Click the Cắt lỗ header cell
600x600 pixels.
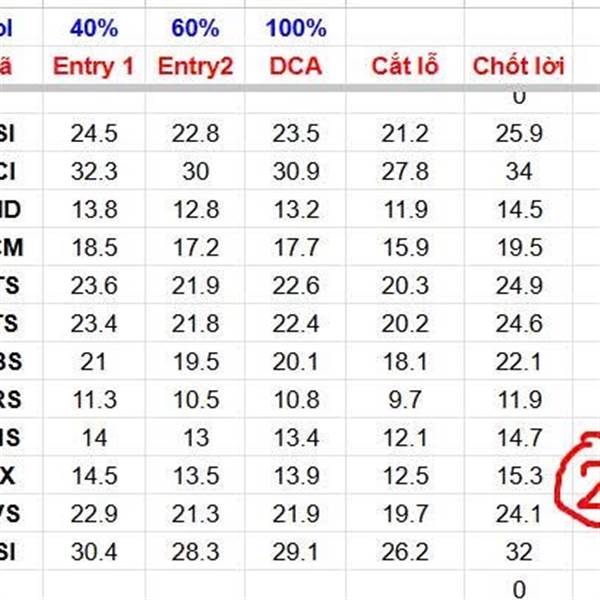pyautogui.click(x=404, y=67)
